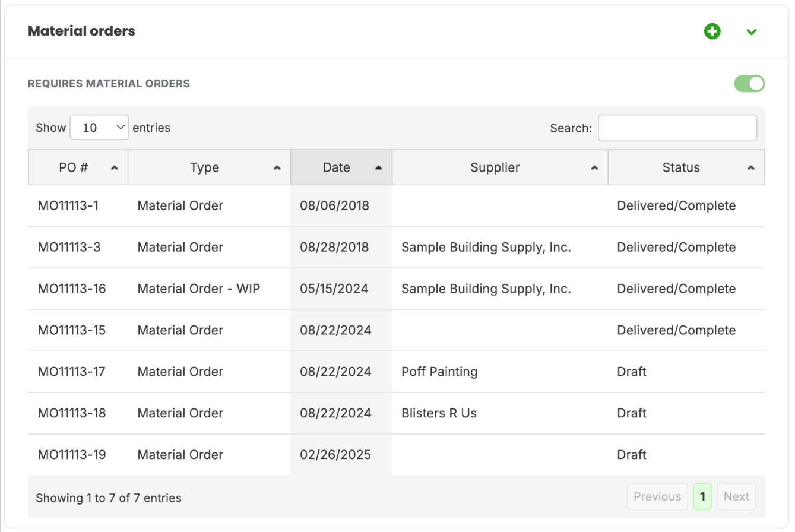Open order MO11113-1
This screenshot has height=532, width=795.
pyautogui.click(x=68, y=206)
